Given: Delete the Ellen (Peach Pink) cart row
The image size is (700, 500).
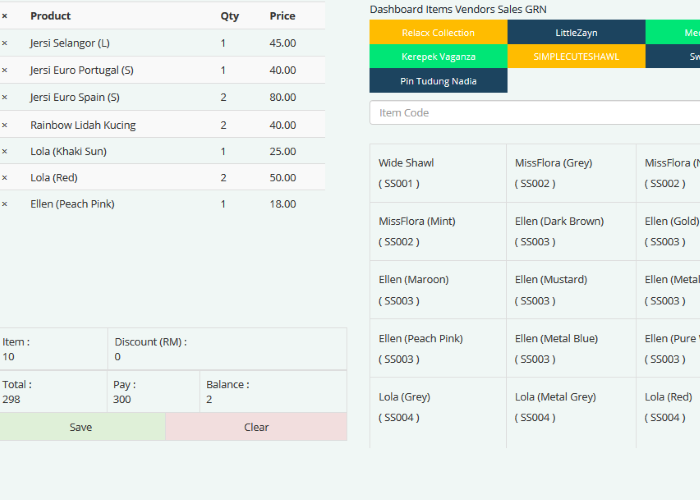Looking at the screenshot, I should pos(4,204).
